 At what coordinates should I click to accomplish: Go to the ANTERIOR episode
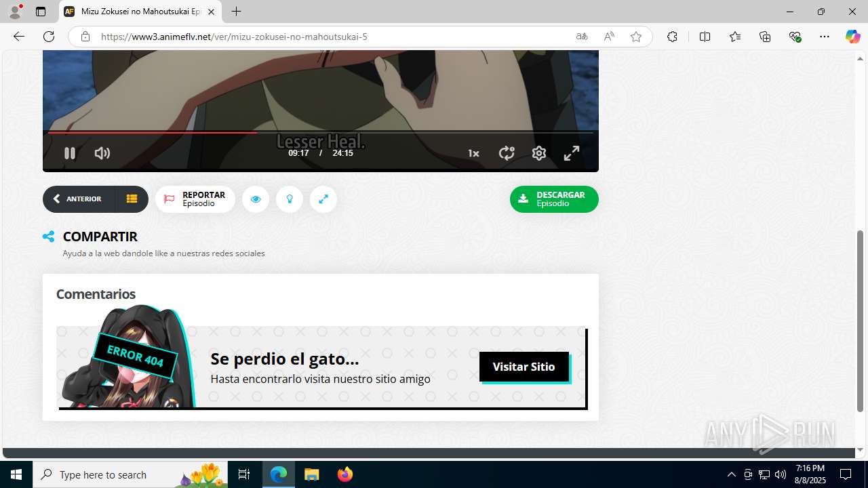[x=79, y=199]
